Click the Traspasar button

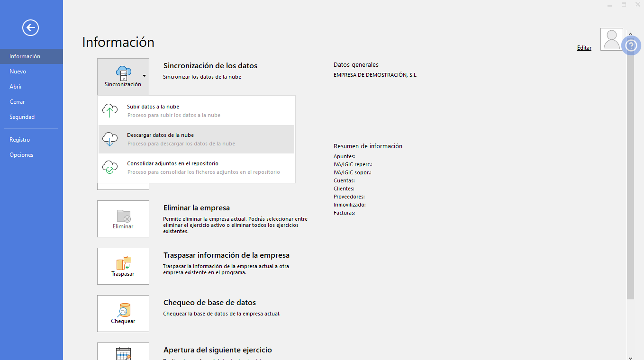pyautogui.click(x=123, y=266)
